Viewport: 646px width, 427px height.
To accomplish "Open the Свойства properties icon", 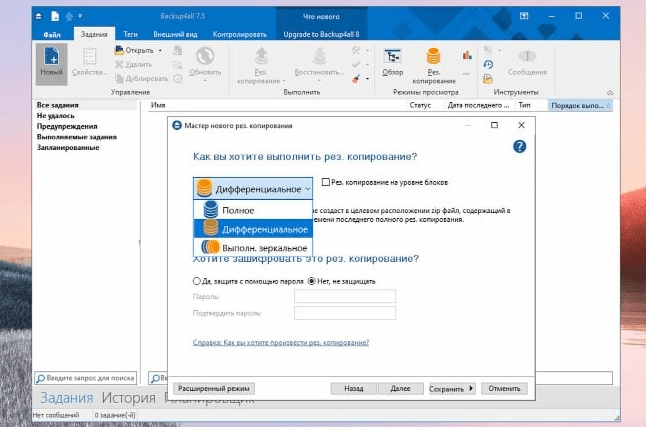I will (x=89, y=56).
